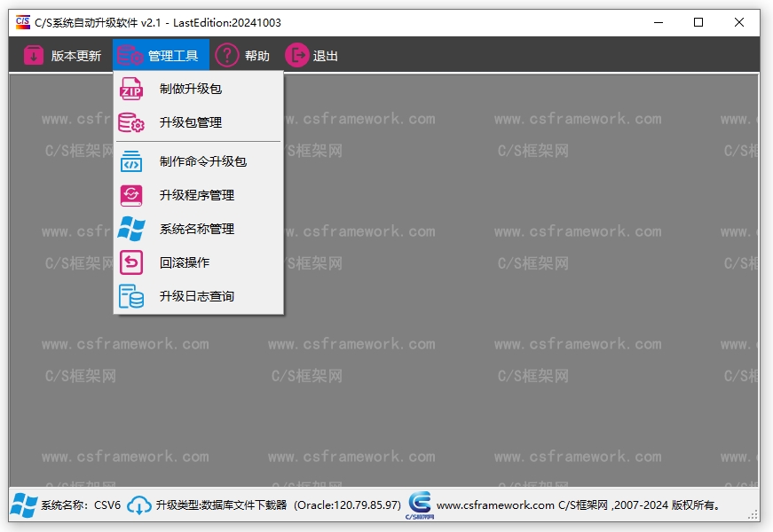Choose 升级日志查询 from the menu
The image size is (773, 532).
point(196,296)
